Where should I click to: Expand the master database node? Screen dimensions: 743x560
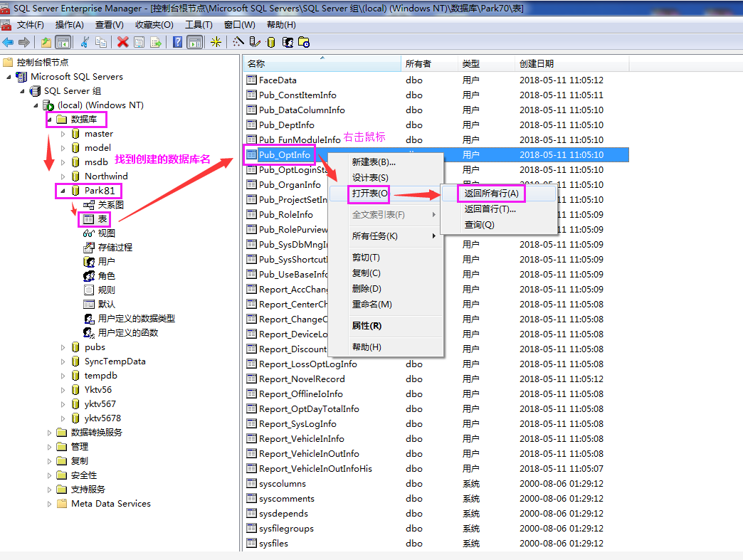tap(63, 134)
